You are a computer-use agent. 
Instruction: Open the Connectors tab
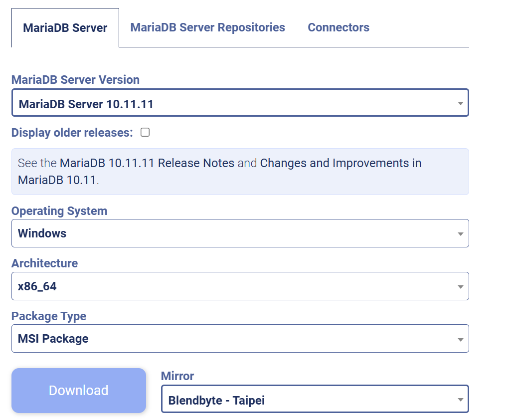(x=339, y=27)
